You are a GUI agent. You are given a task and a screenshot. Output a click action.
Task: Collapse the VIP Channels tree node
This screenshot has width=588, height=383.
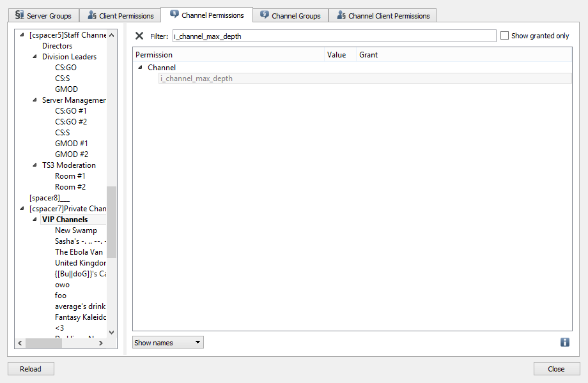click(x=35, y=220)
